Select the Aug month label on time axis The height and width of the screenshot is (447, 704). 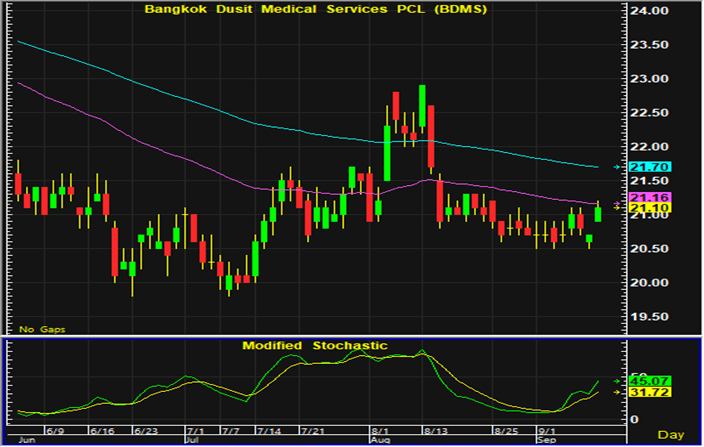coord(380,439)
